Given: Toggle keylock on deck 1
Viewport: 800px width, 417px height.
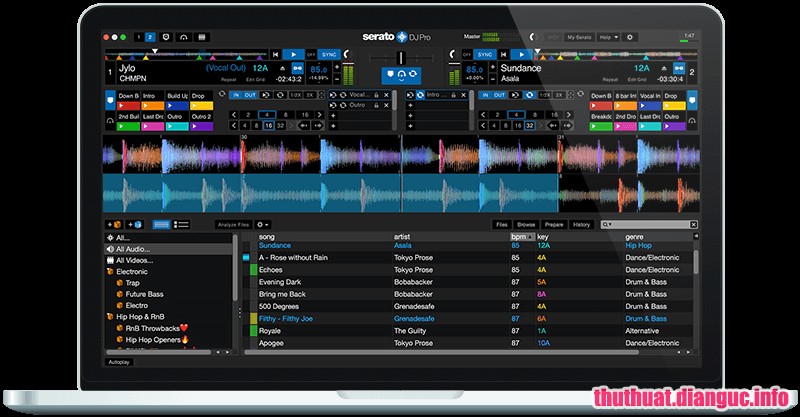Looking at the screenshot, I should [x=297, y=68].
